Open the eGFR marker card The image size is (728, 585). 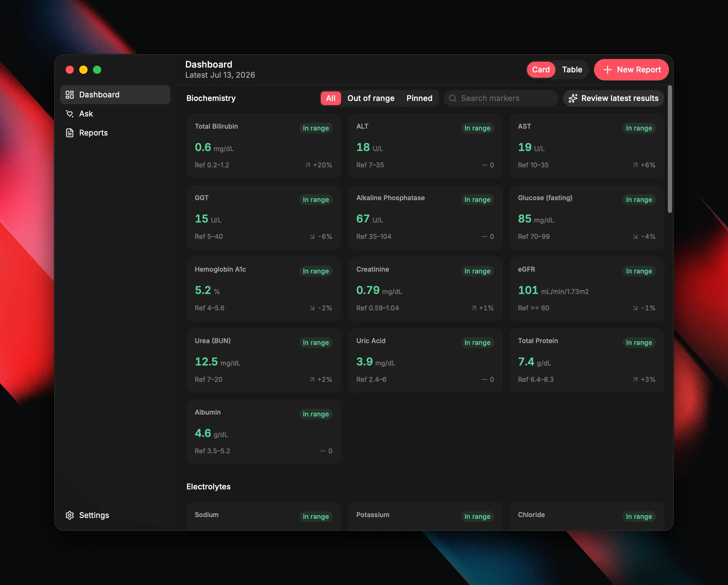point(587,289)
